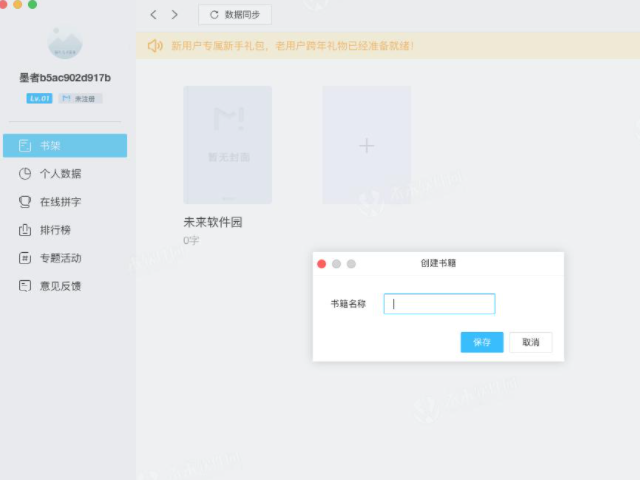Screen dimensions: 640x480
Task: Click the 书籍名称 label
Action: pyautogui.click(x=348, y=304)
